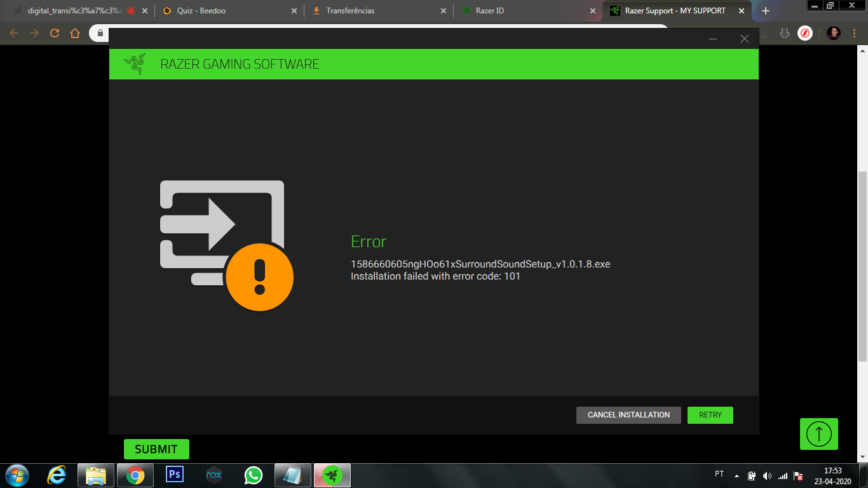
Task: Click the installer file name text
Action: tap(480, 264)
